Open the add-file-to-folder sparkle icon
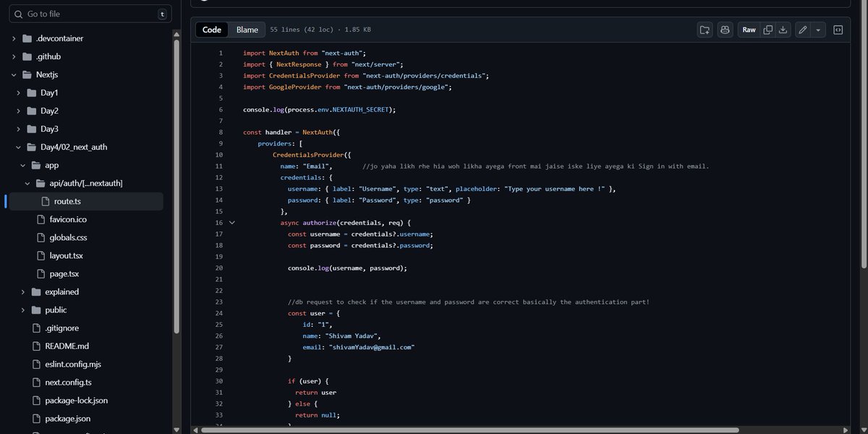The width and height of the screenshot is (868, 434). click(x=705, y=30)
